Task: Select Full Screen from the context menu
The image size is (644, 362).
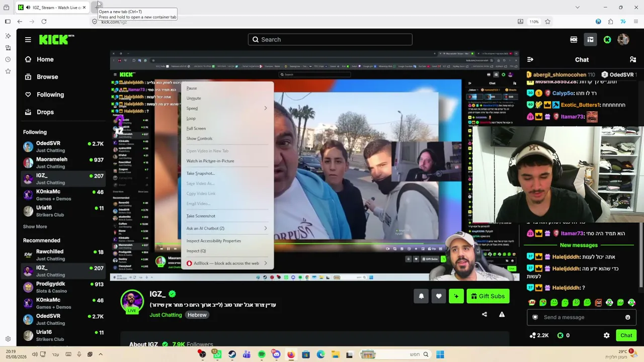Action: tap(196, 129)
